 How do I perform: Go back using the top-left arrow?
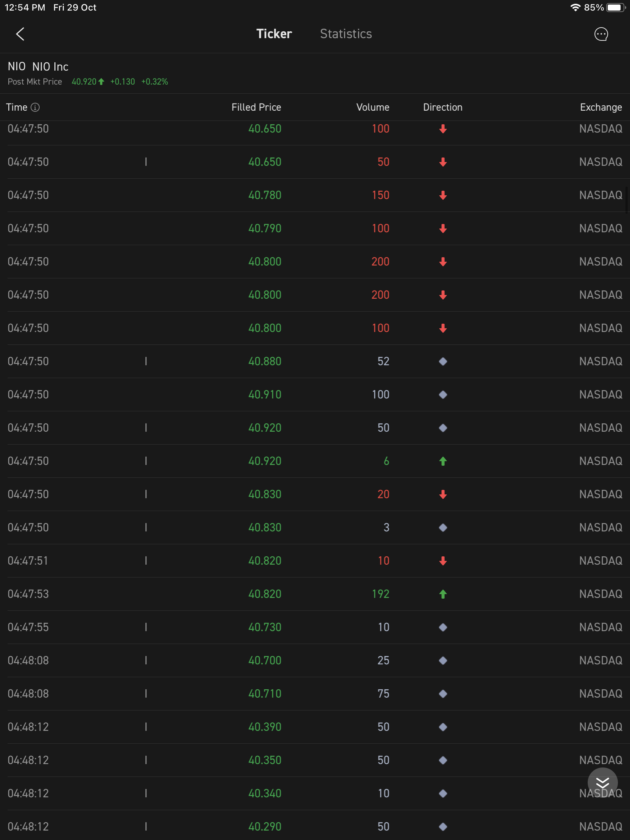(x=20, y=34)
